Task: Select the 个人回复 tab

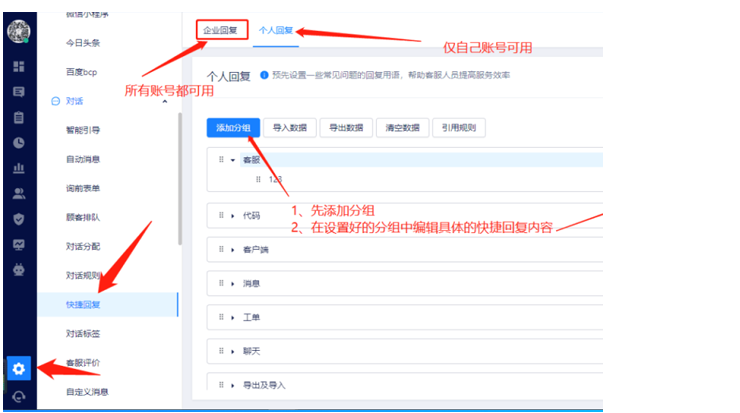Action: click(276, 30)
